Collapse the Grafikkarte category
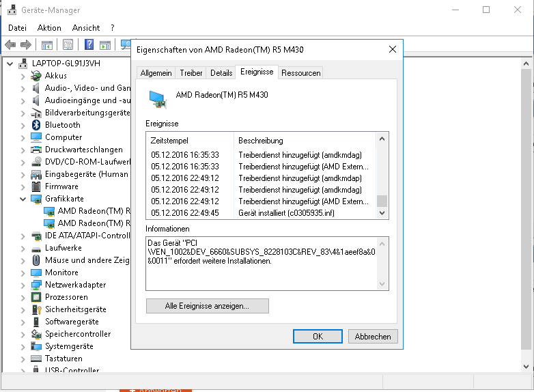Image resolution: width=534 pixels, height=392 pixels. tap(23, 199)
